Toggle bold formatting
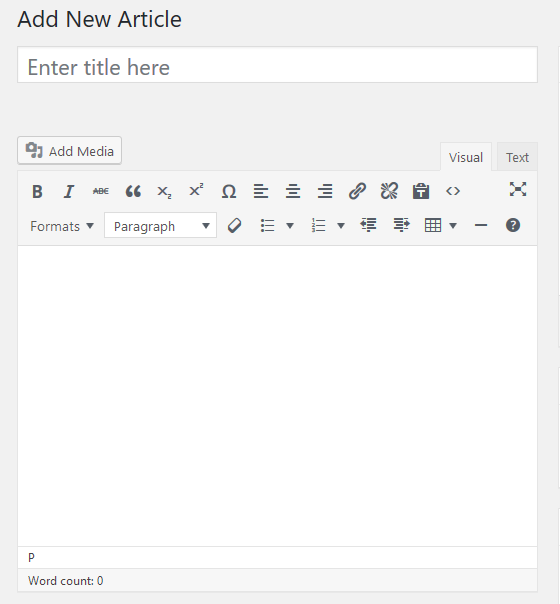 [37, 191]
